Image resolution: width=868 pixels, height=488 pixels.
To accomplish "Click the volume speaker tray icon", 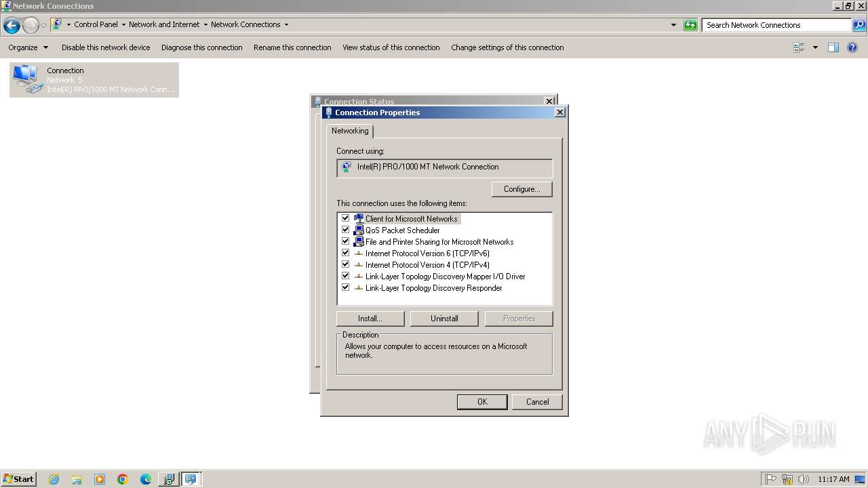I will 804,479.
